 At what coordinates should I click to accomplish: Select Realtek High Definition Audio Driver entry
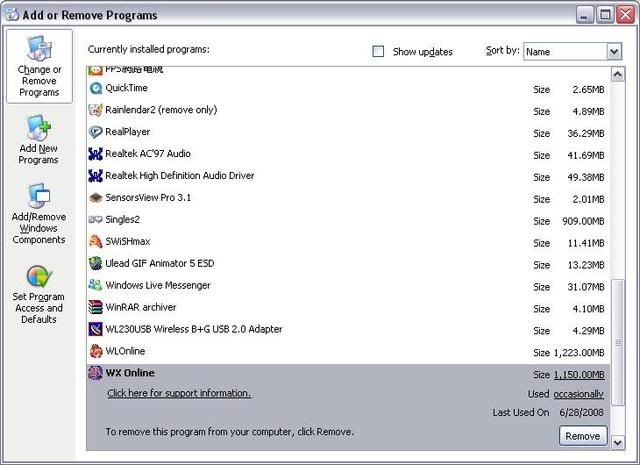coord(180,176)
